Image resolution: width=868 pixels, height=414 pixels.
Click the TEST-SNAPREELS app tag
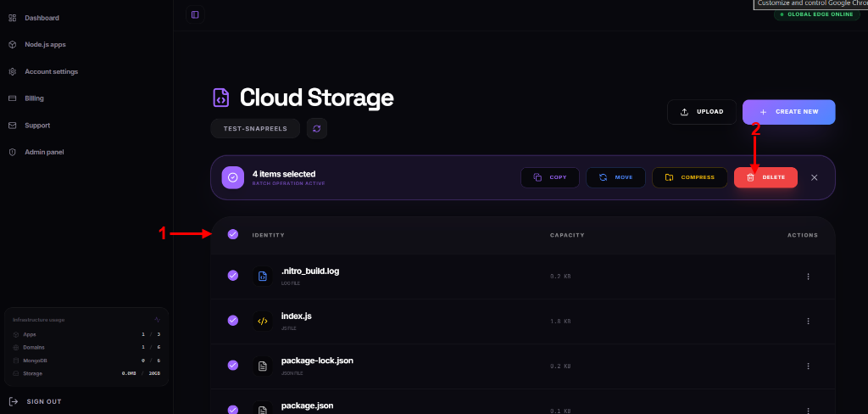tap(255, 129)
